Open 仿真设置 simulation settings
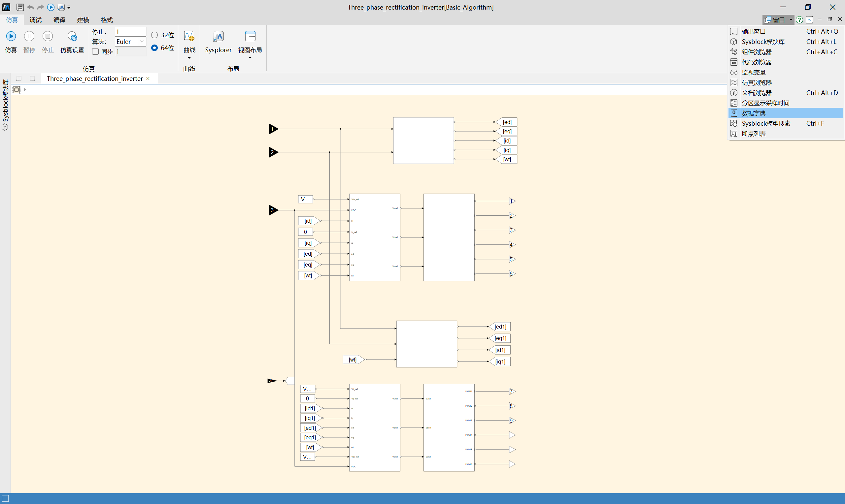The height and width of the screenshot is (504, 845). click(x=72, y=36)
